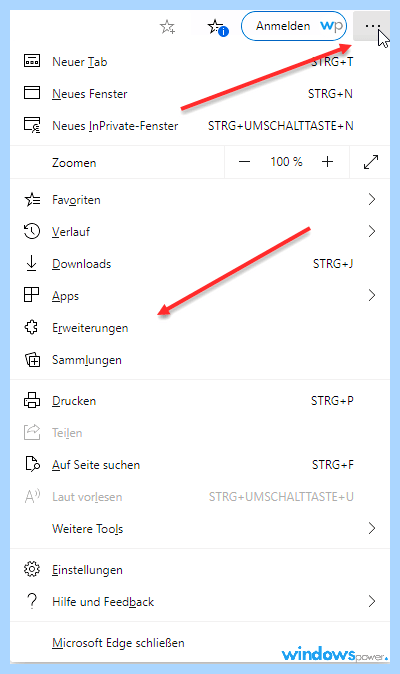Image resolution: width=400 pixels, height=674 pixels.
Task: Click the Hilfe und Feedback question icon
Action: pos(32,601)
